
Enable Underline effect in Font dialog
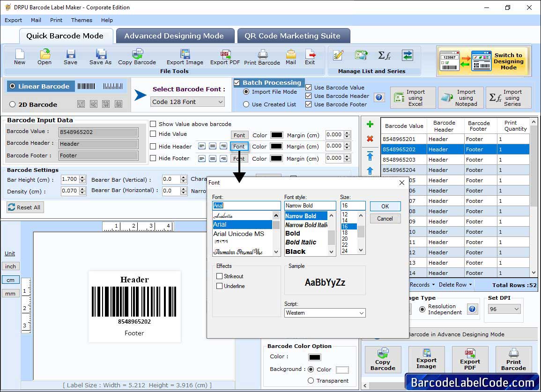(219, 286)
